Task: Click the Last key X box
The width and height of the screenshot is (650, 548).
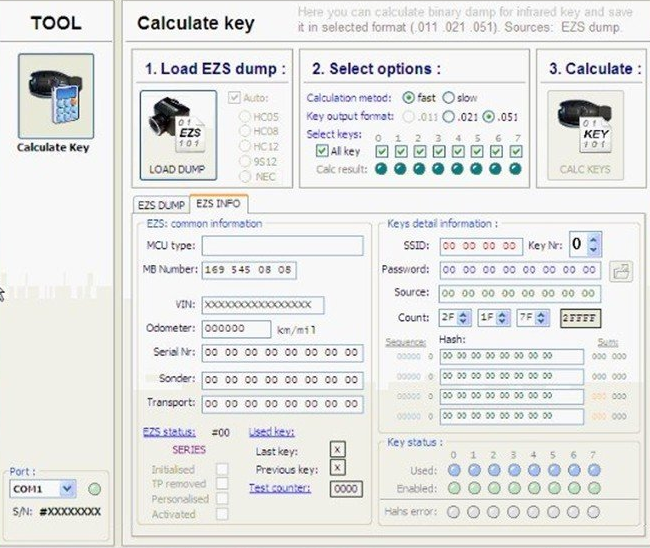Action: click(337, 450)
